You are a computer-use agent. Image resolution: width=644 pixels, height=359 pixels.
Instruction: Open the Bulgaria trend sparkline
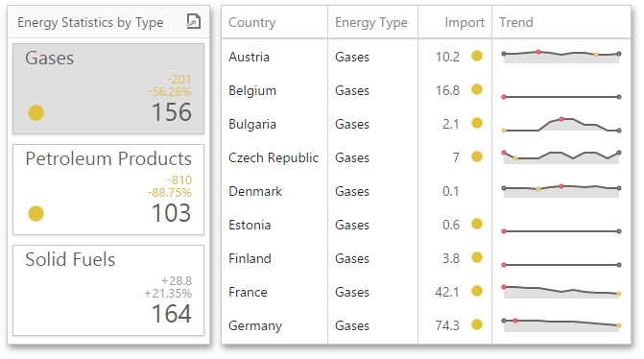561,125
